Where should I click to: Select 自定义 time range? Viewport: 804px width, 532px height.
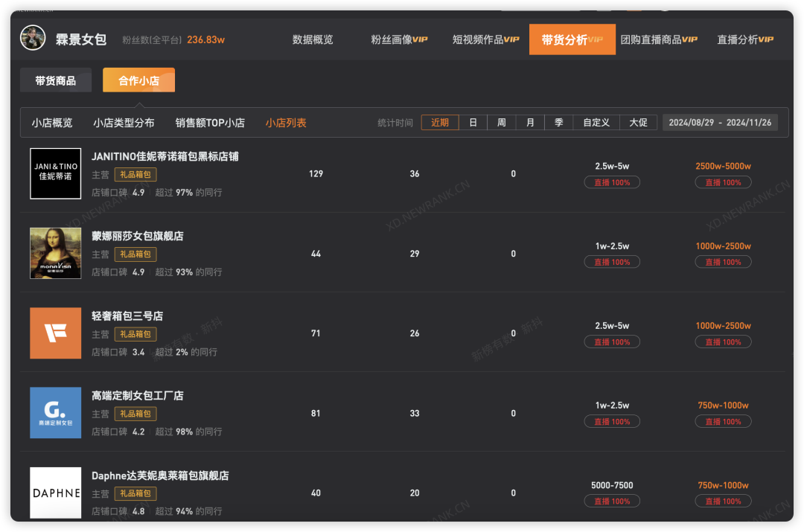tap(596, 123)
